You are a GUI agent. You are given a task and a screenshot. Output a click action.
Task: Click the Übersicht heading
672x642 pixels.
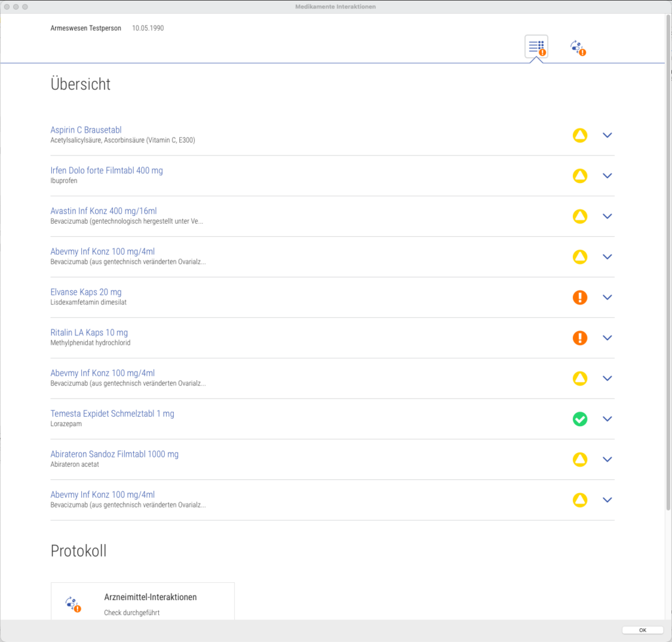[81, 84]
